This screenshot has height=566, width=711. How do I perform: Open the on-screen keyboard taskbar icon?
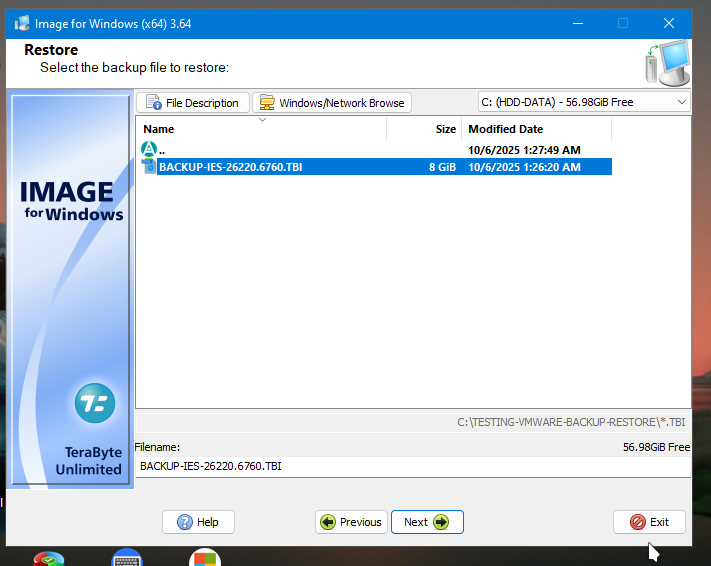127,557
